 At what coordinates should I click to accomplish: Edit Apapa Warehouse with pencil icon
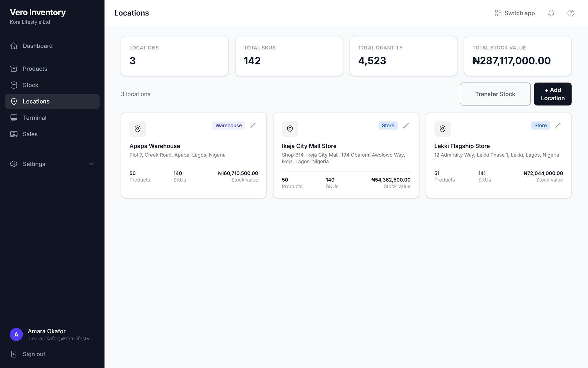[x=253, y=125]
